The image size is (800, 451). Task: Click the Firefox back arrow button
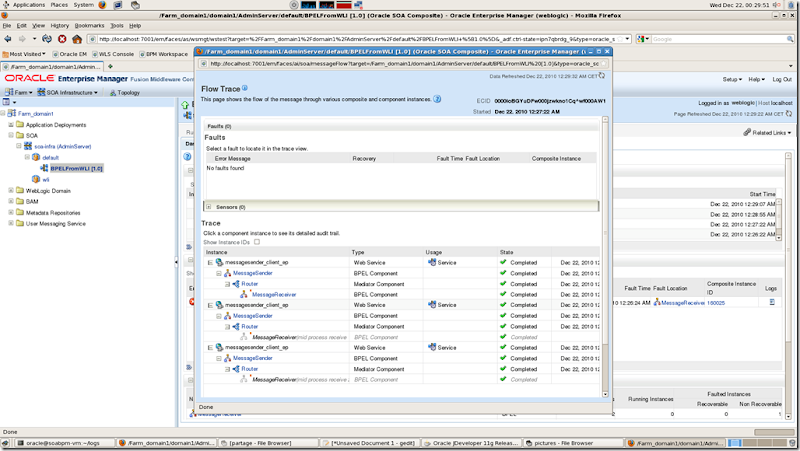(x=8, y=39)
